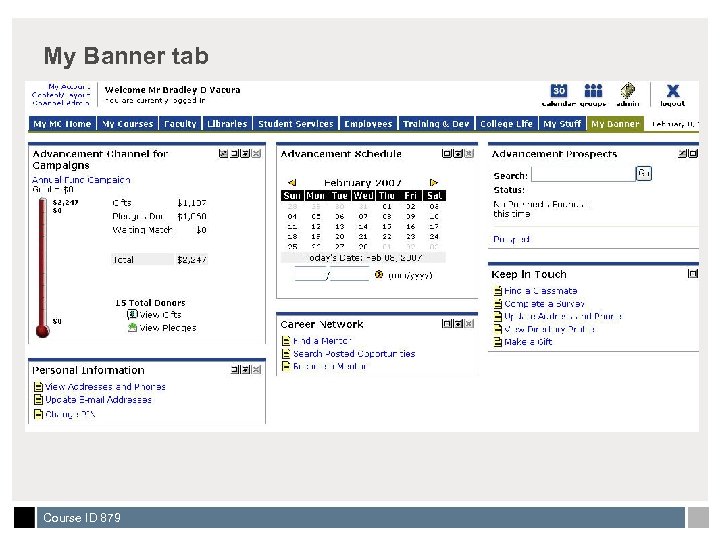Select February 24 in the calendar
This screenshot has height=540, width=720.
coord(434,236)
